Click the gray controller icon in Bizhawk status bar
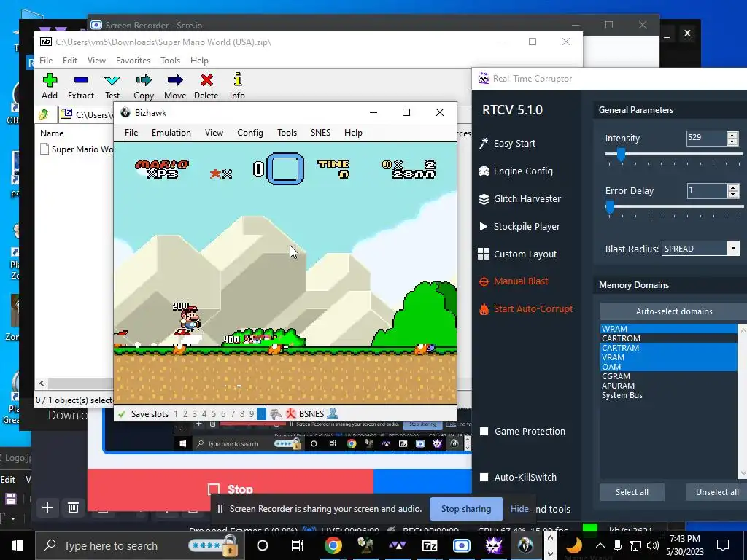Viewport: 747px width, 560px height. tap(275, 414)
